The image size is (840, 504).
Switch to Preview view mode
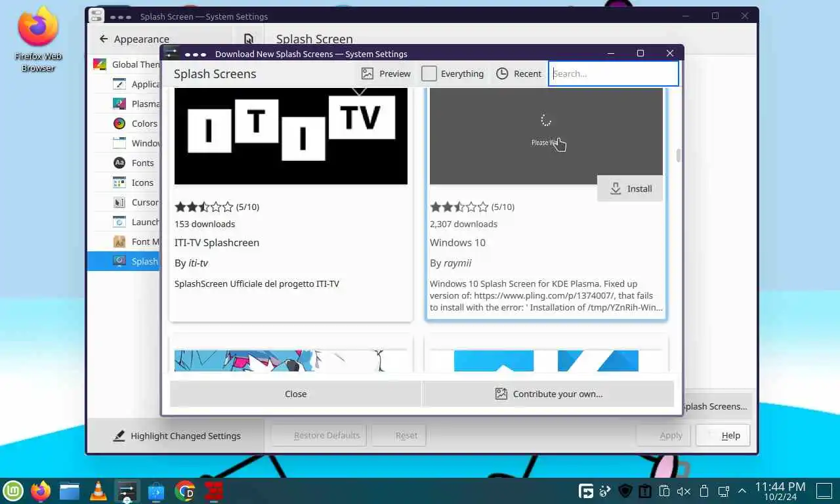pyautogui.click(x=386, y=73)
